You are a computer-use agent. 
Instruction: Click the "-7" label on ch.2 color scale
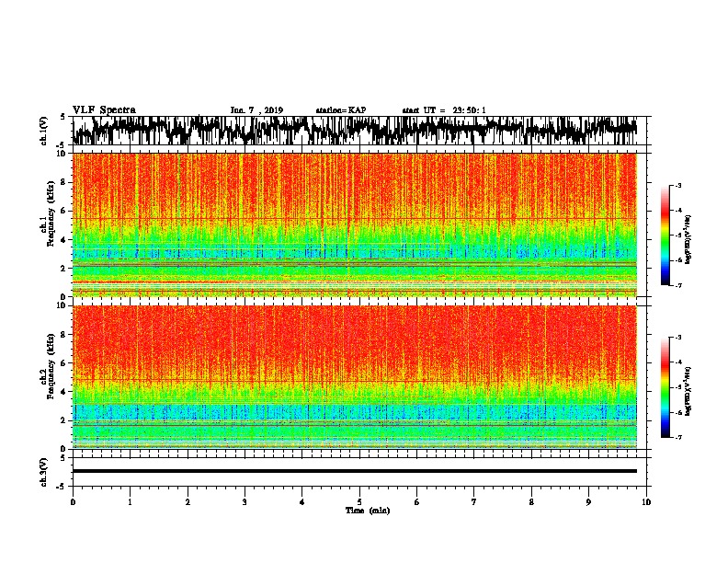(678, 438)
